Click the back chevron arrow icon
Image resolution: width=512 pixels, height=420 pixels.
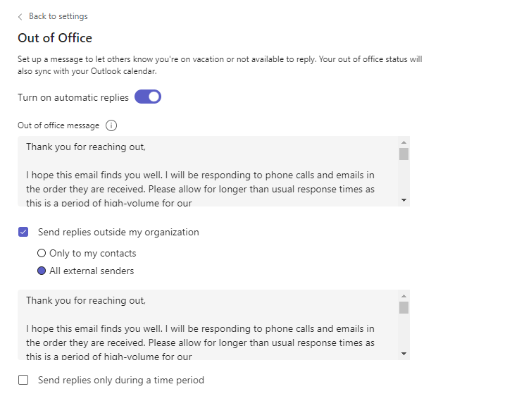[x=20, y=16]
